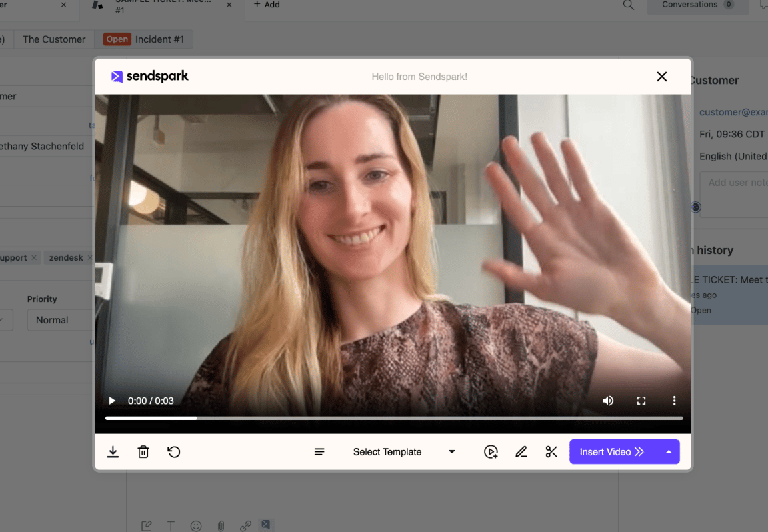Click the add video play-plus icon
Viewport: 768px width, 532px height.
click(491, 451)
